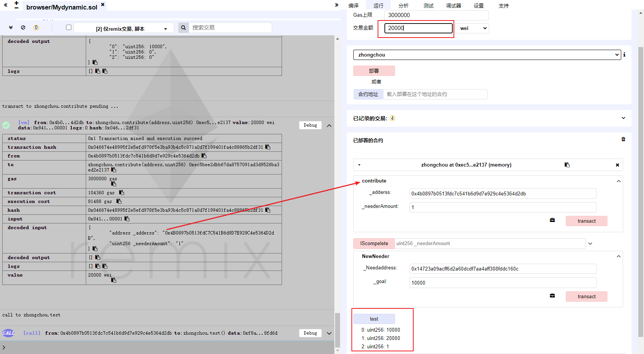Collapse the zhongchou instance with its caret

(359, 165)
